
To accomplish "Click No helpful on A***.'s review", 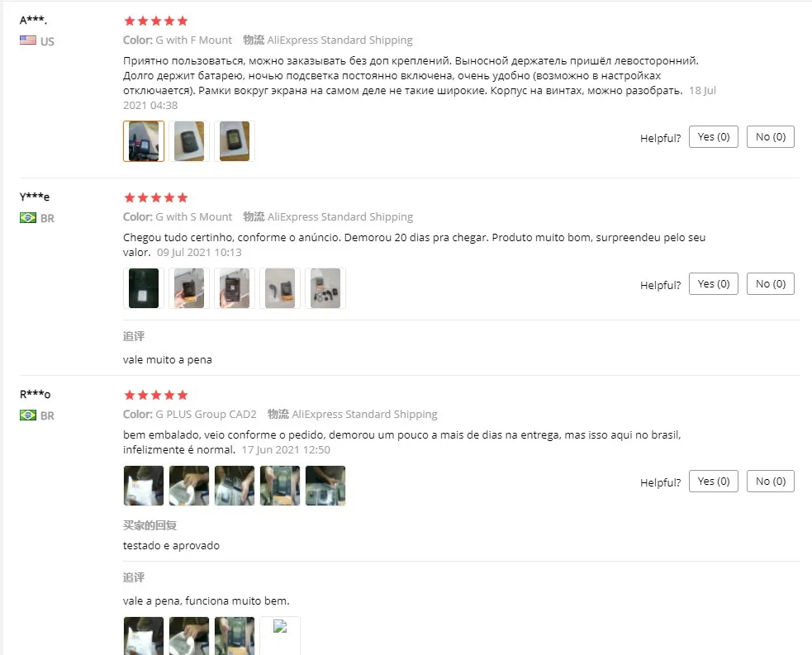I will coord(770,136).
